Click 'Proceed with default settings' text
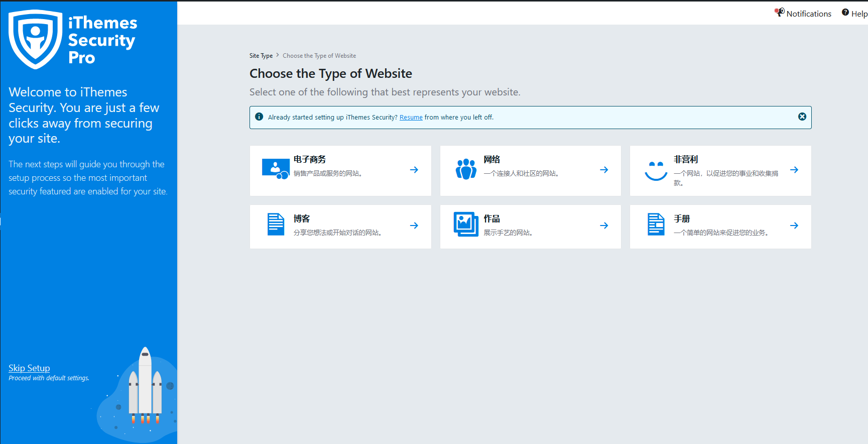 click(49, 378)
